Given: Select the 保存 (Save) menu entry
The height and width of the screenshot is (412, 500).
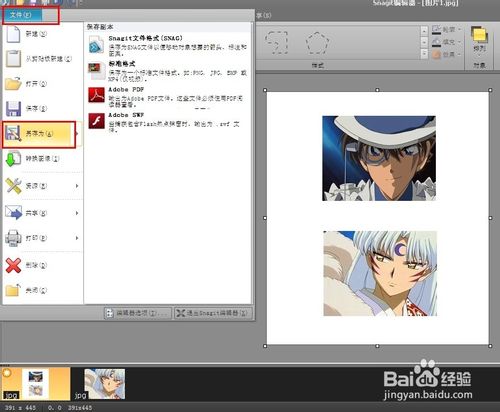Looking at the screenshot, I should point(42,108).
